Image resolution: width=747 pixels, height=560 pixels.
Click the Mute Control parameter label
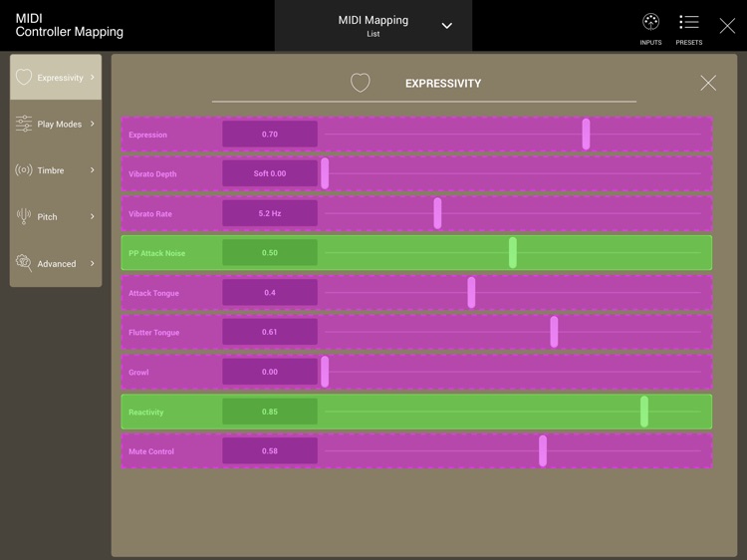(151, 451)
